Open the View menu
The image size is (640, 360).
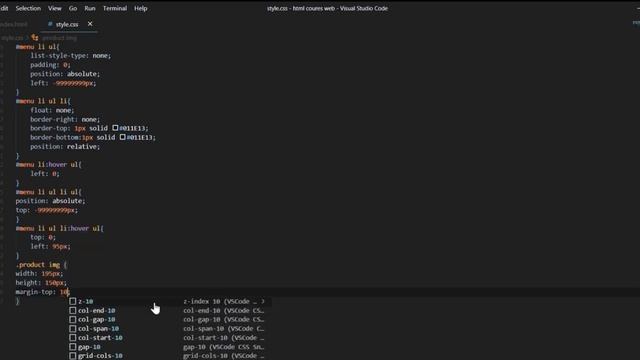(x=55, y=8)
